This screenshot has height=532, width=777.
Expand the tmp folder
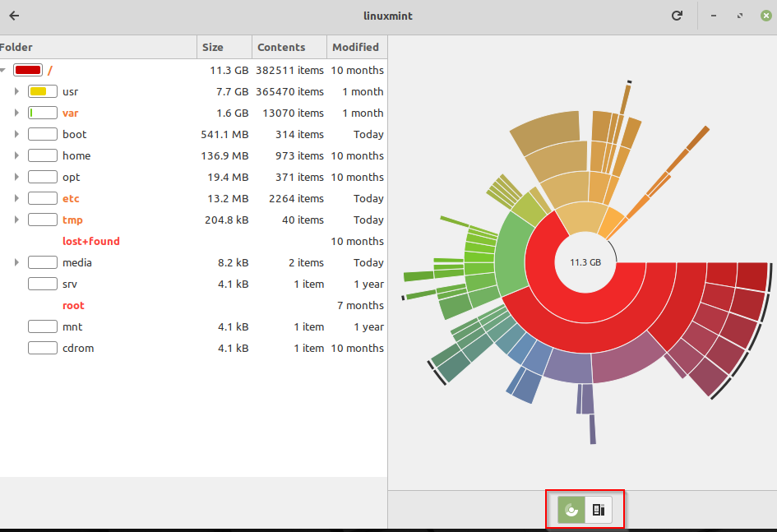coord(16,220)
